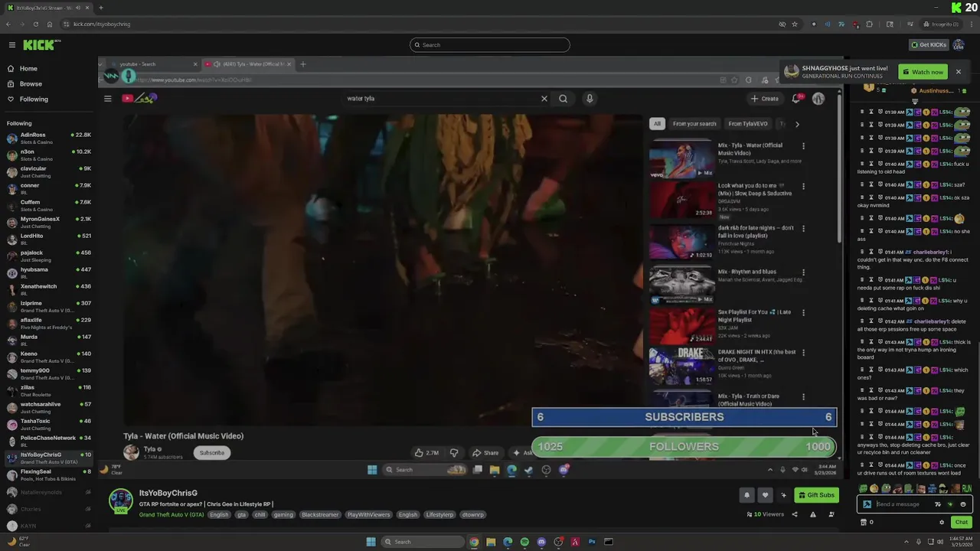This screenshot has height=551, width=980.
Task: Open chat settings gear
Action: pos(942,523)
